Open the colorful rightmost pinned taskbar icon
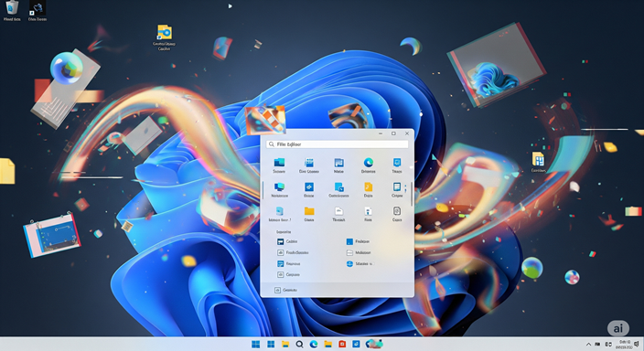Screen dimensions: 644x351 (374, 344)
